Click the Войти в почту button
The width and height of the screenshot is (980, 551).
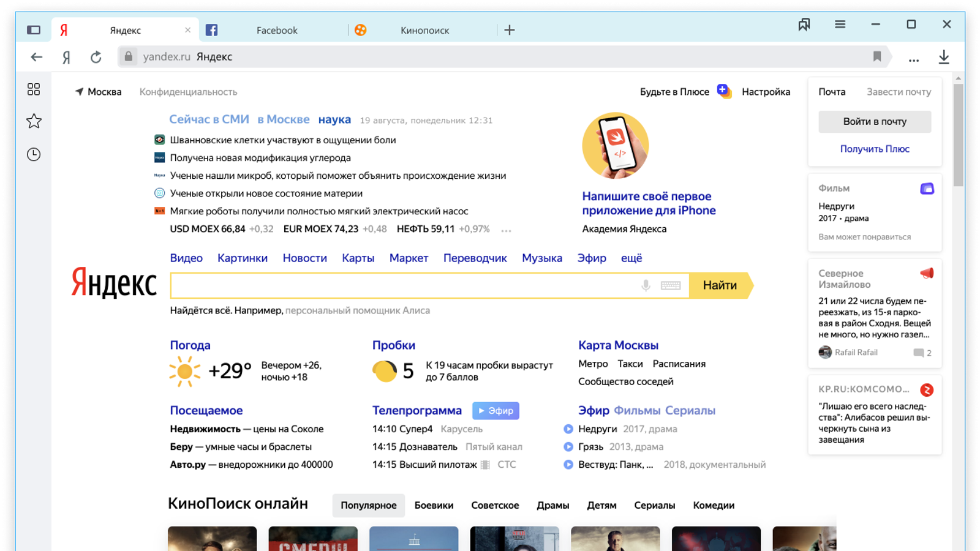875,121
